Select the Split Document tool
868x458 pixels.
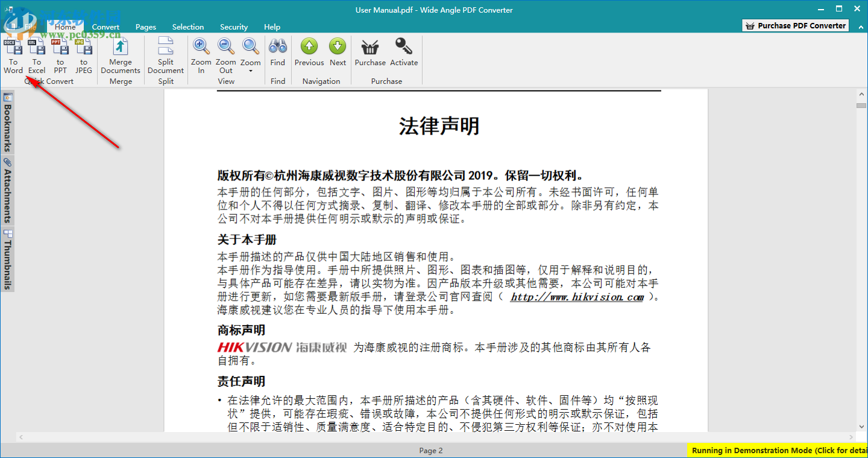point(165,57)
